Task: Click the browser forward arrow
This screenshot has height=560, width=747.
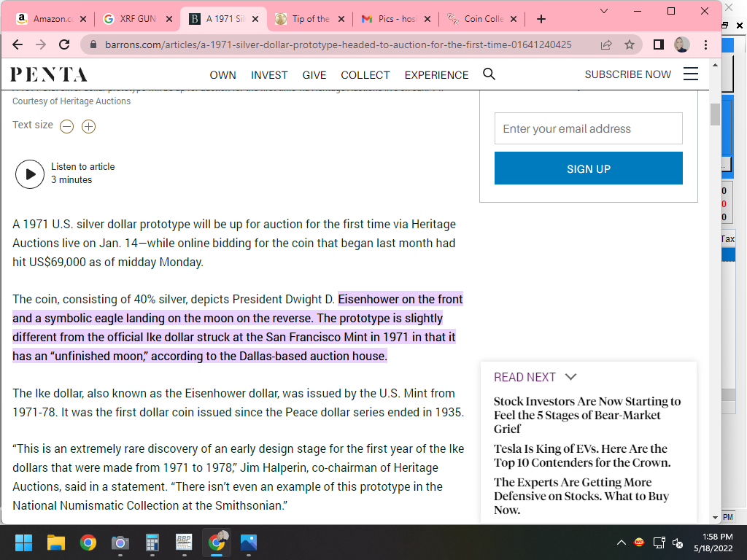Action: 41,44
